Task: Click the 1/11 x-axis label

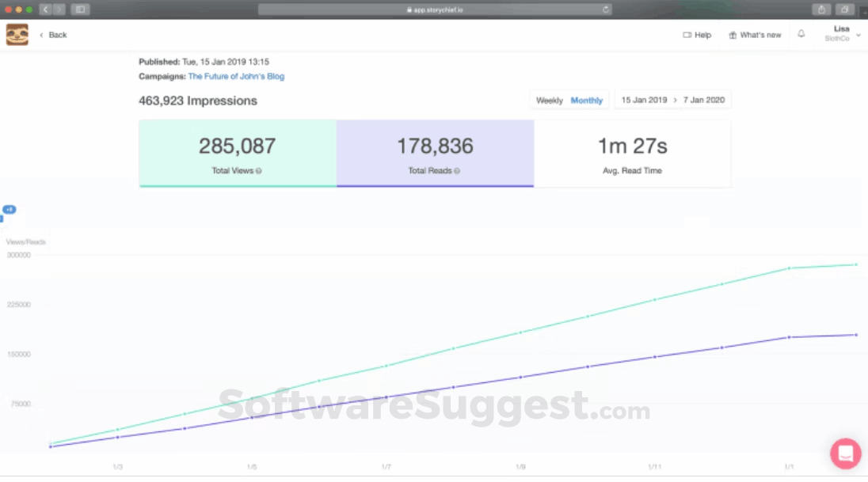Action: 655,467
